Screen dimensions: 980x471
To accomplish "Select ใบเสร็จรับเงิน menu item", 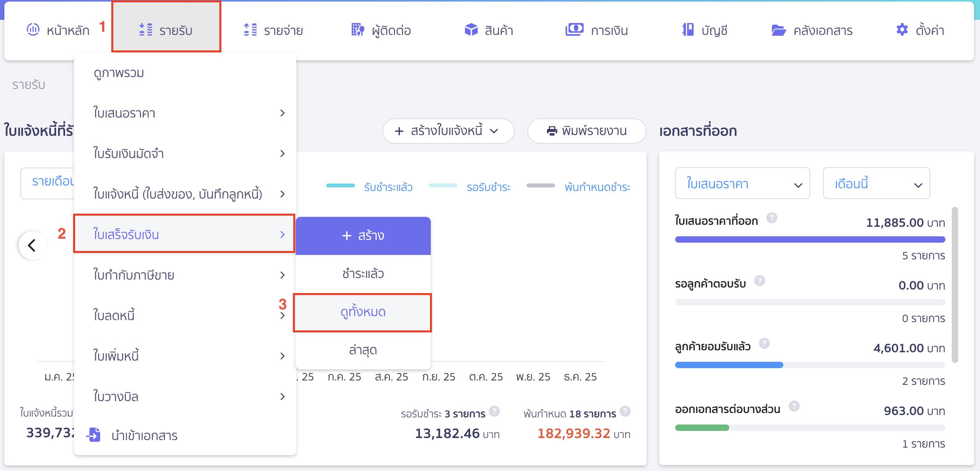I will [184, 234].
